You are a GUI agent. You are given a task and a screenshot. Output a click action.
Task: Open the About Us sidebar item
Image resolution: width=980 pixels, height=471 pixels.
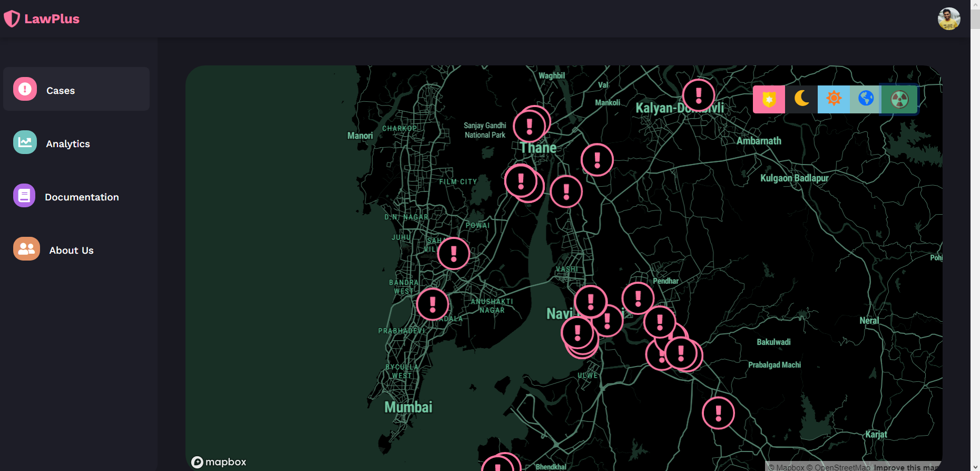pyautogui.click(x=76, y=249)
